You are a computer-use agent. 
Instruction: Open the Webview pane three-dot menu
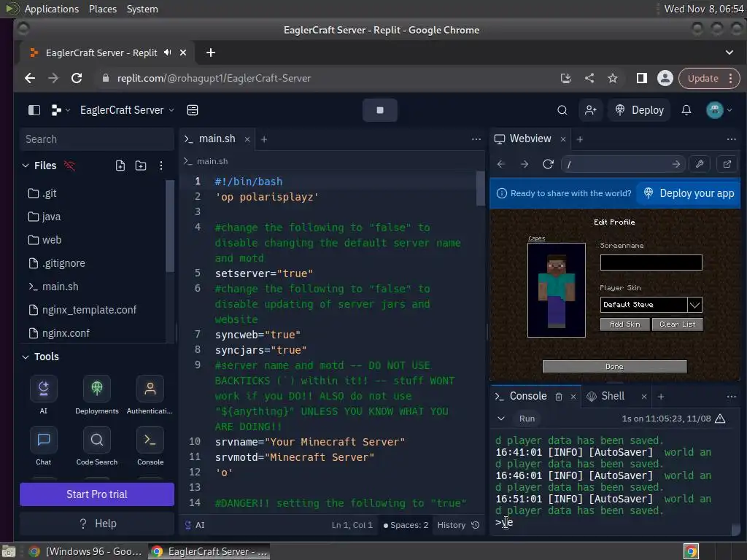[731, 139]
